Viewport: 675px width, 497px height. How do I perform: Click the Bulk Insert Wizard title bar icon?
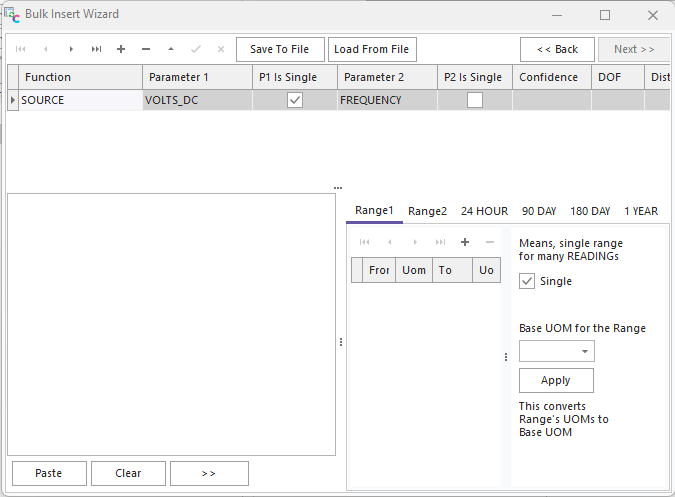(12, 15)
